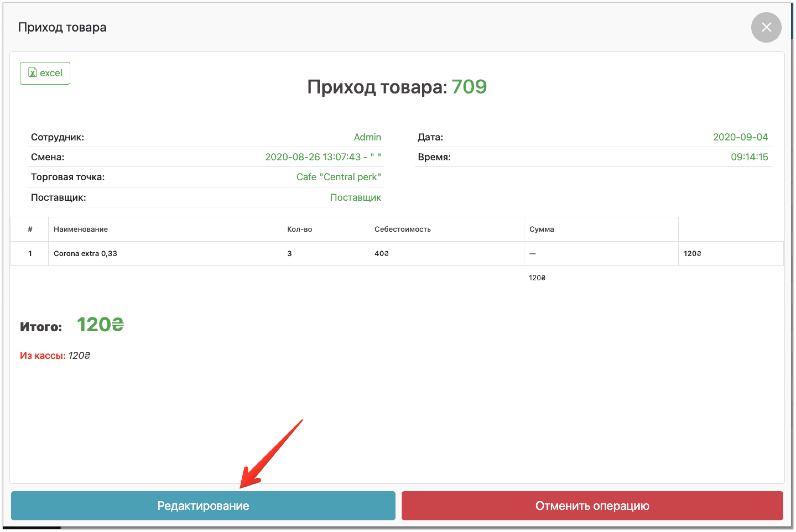Select the Corona extra 0,33 row
The width and height of the screenshot is (796, 532).
click(85, 254)
